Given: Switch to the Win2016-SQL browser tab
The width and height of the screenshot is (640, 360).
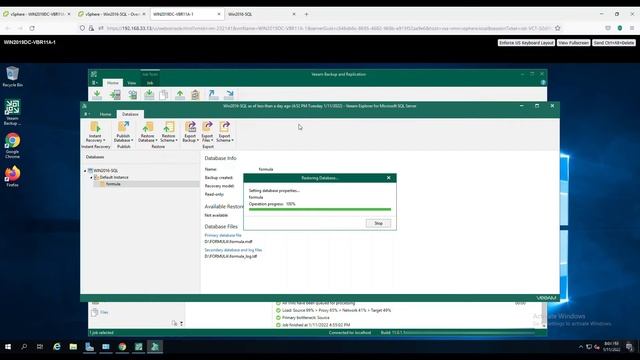Looking at the screenshot, I should [x=261, y=14].
